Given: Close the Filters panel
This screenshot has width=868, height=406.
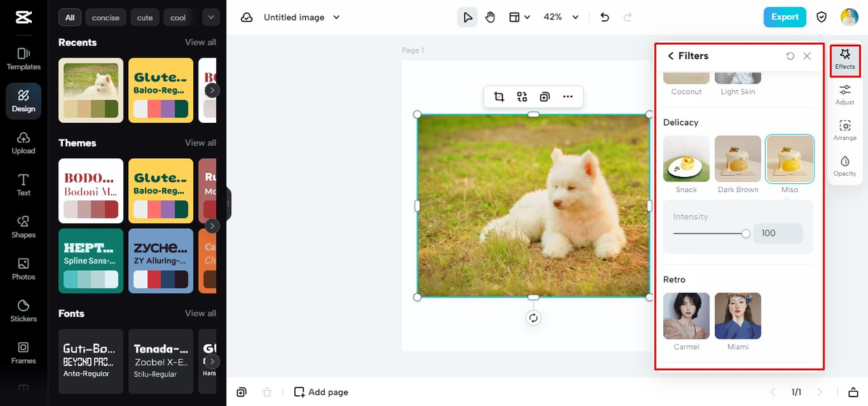Looking at the screenshot, I should pyautogui.click(x=807, y=56).
